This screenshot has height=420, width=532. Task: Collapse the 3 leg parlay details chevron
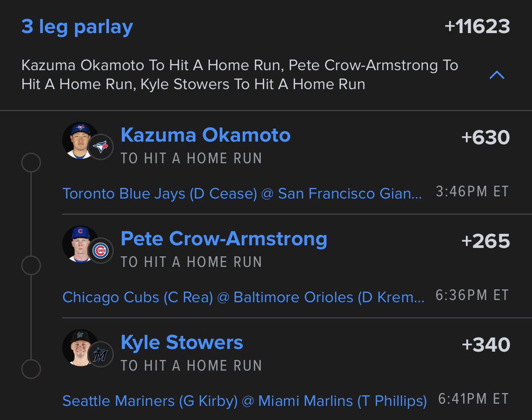pyautogui.click(x=496, y=75)
